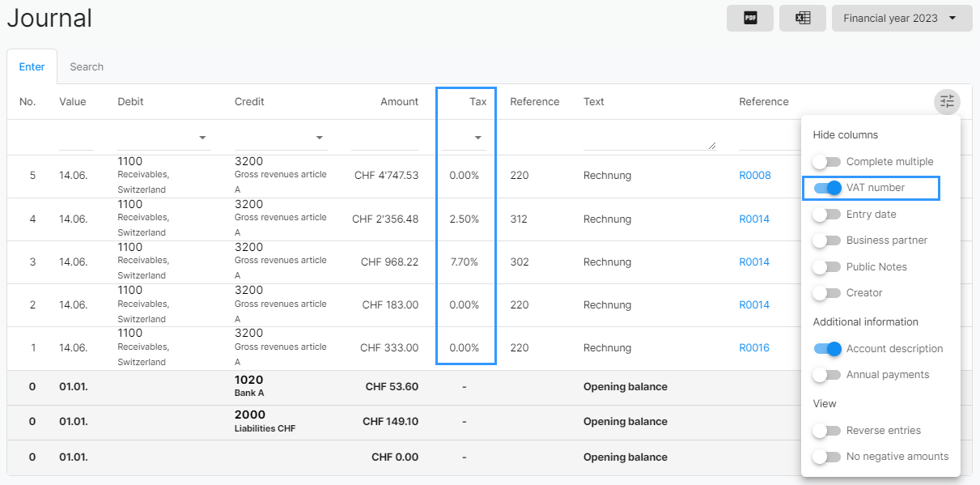The width and height of the screenshot is (980, 485).
Task: Toggle the VAT number switch
Action: tap(827, 188)
